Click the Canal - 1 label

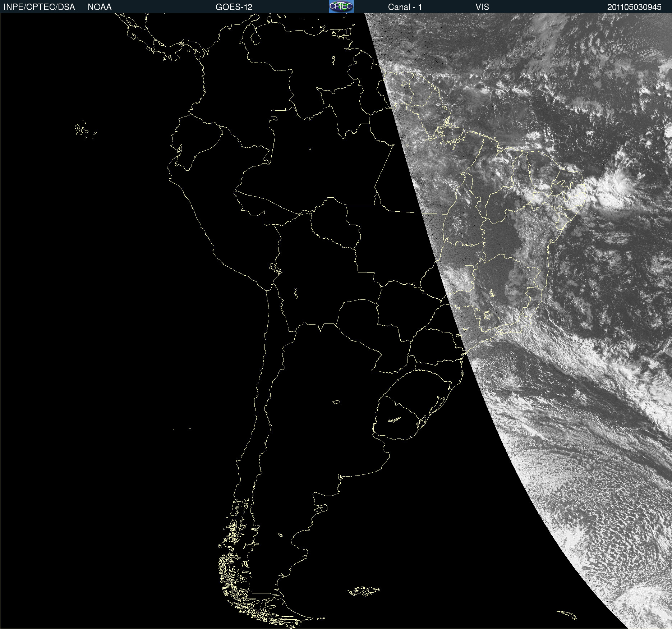point(405,7)
